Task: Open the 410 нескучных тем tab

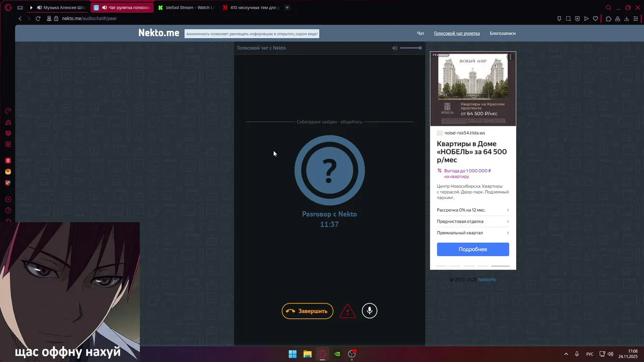Action: coord(250,8)
